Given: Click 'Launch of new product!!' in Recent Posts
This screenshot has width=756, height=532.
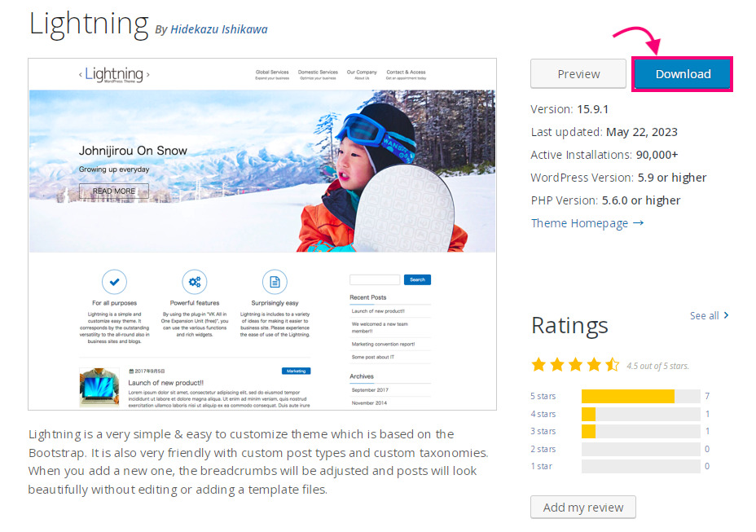Looking at the screenshot, I should pyautogui.click(x=378, y=311).
